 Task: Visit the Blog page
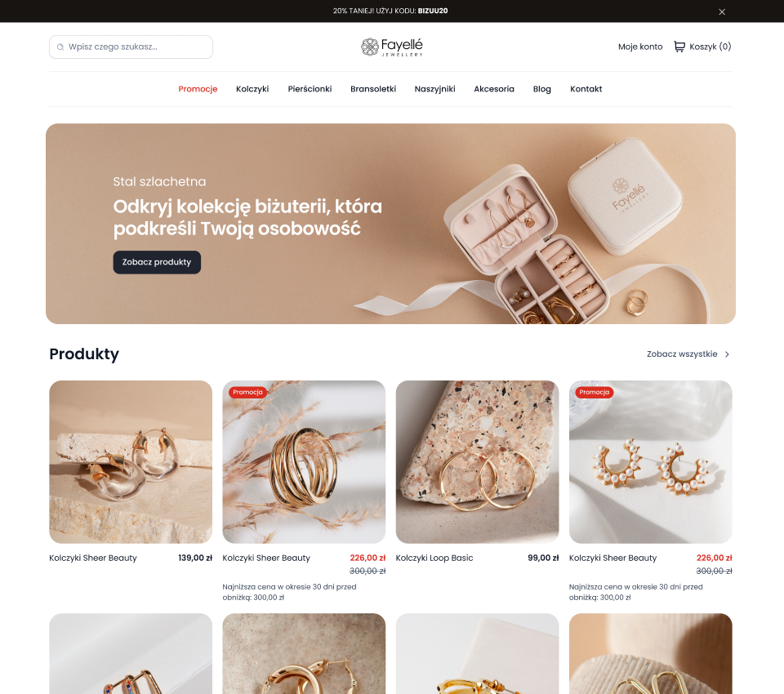pos(541,89)
